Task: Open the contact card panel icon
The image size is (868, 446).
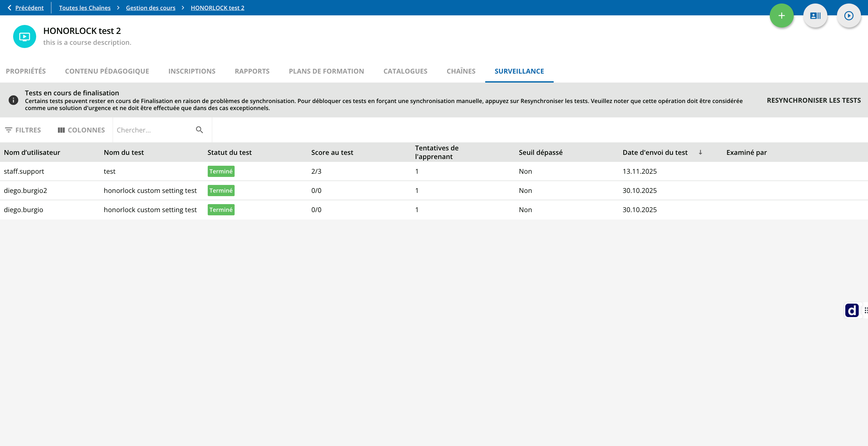Action: 815,15
